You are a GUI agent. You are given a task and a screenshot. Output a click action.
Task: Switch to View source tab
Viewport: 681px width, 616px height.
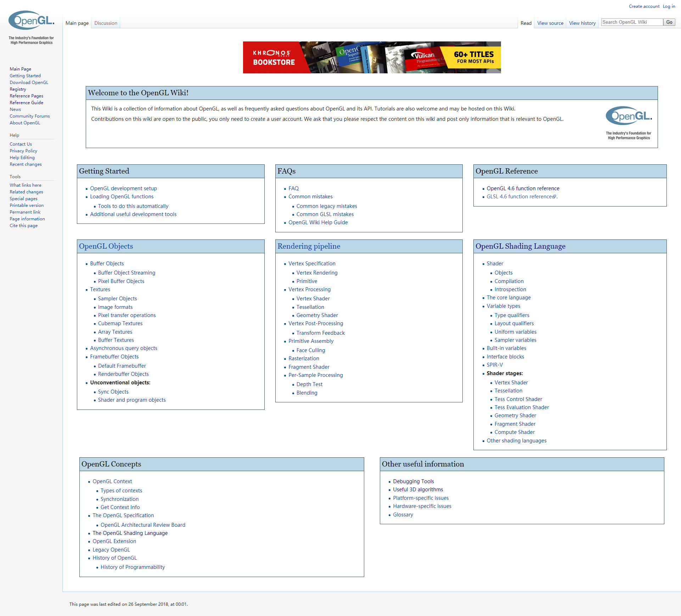click(x=550, y=23)
